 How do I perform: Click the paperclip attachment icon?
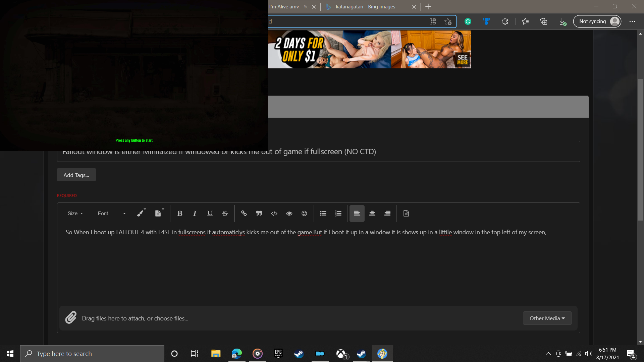pyautogui.click(x=71, y=317)
